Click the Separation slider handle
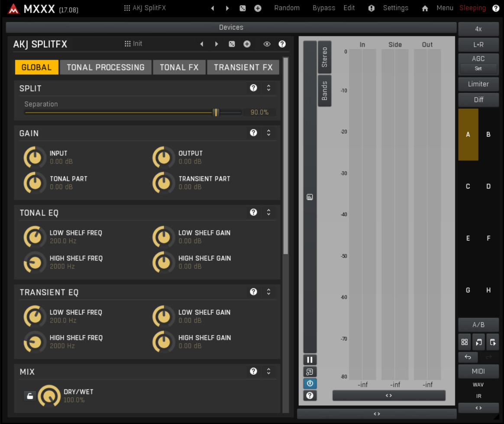Viewport: 504px width, 424px height. click(216, 112)
